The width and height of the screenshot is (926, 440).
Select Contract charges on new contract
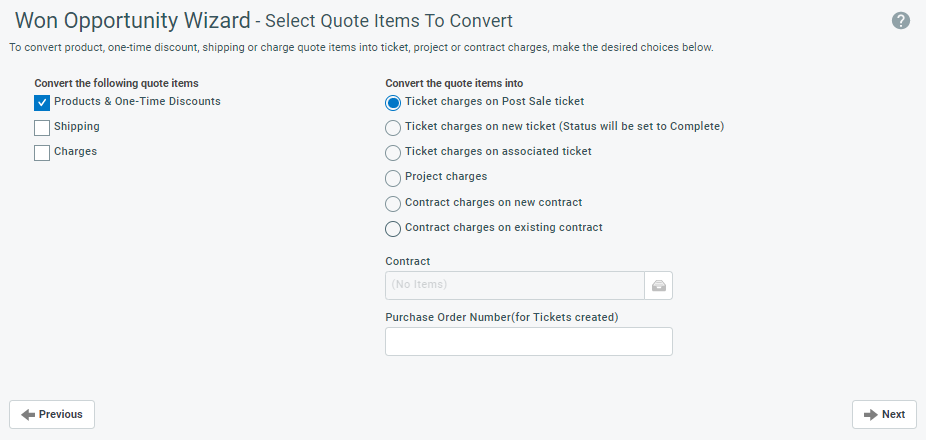[x=393, y=204]
